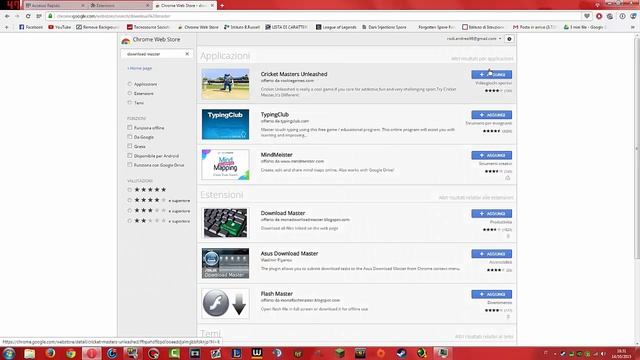This screenshot has height=360, width=640.
Task: Add the Flash Master extension
Action: 491,294
